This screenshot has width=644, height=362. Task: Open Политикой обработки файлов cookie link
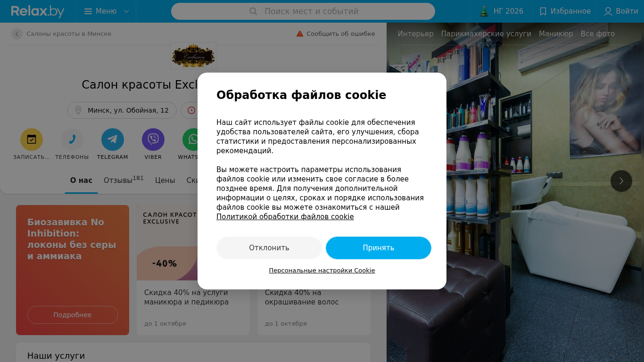[x=285, y=217]
